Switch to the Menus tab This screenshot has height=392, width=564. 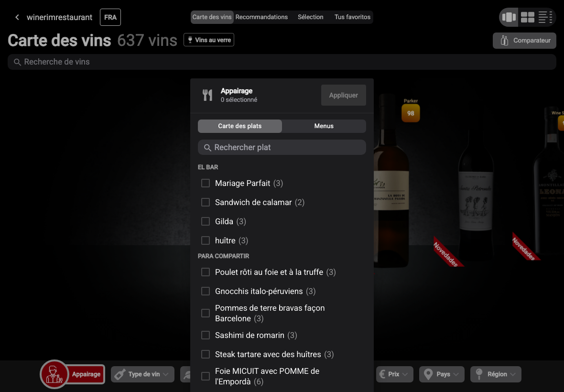click(324, 126)
